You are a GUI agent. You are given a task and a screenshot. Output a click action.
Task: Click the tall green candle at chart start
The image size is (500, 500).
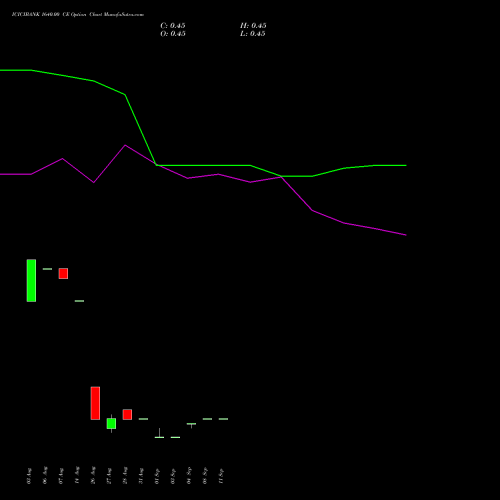tap(31, 280)
